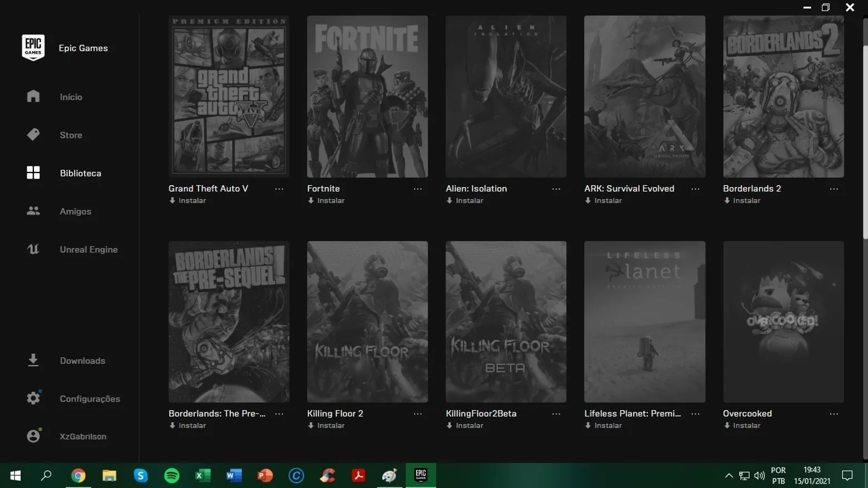Open options menu for Borderlands: The Pre-Sequel
The height and width of the screenshot is (488, 868).
click(279, 414)
